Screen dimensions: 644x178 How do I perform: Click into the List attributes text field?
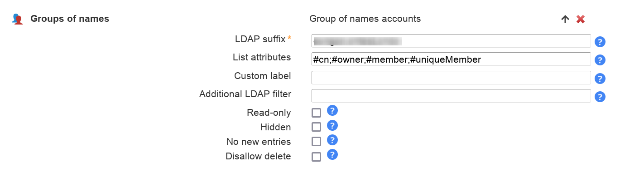tap(451, 59)
